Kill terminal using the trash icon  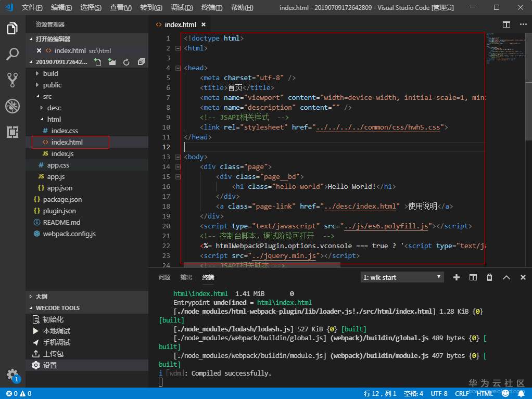489,277
